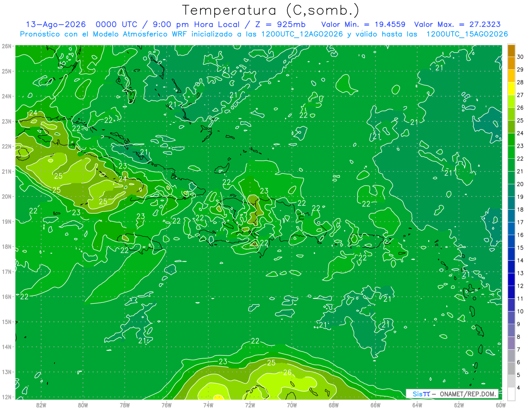The height and width of the screenshot is (411, 532).
Task: Click the 26N latitude axis label
Action: 7,46
